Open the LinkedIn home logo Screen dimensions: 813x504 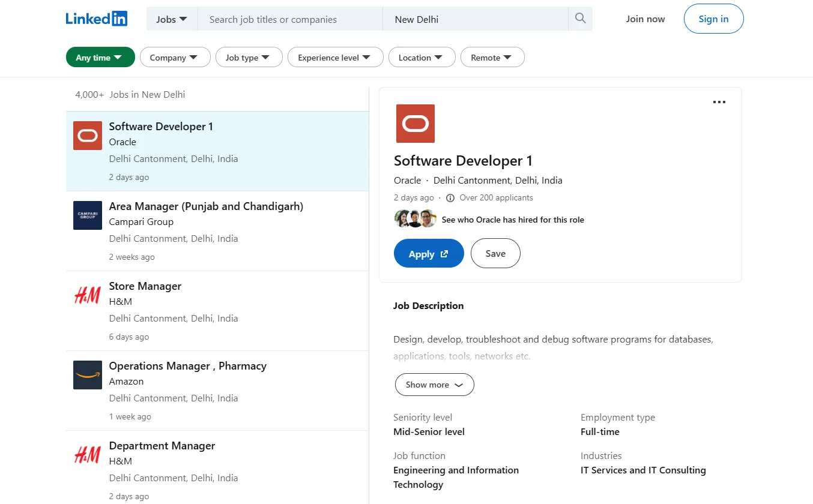[97, 19]
